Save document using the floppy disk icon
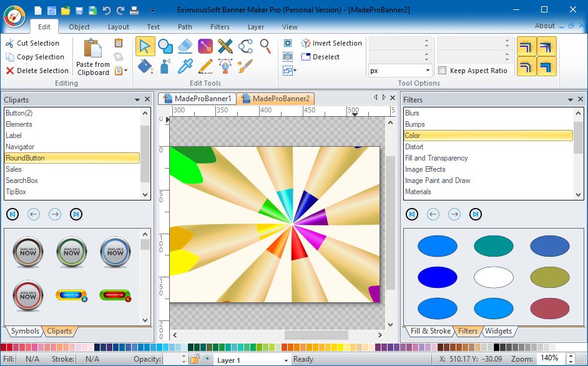 tap(79, 10)
